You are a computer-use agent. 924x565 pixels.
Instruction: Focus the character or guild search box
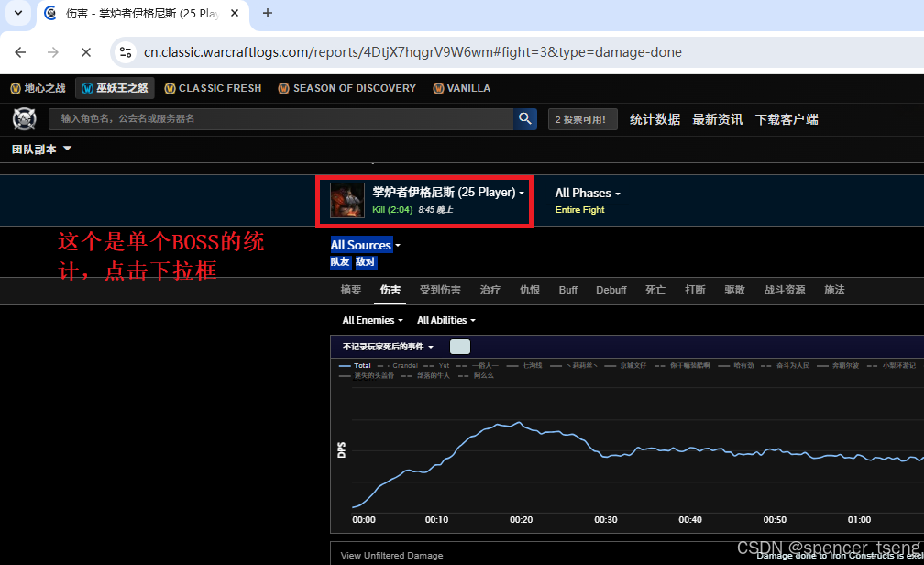281,119
